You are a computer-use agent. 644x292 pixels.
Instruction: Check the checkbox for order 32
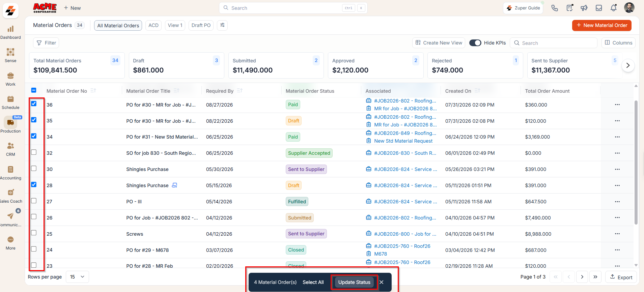click(x=34, y=152)
